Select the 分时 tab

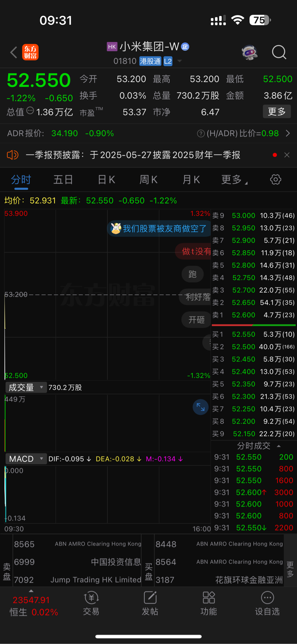point(21,180)
